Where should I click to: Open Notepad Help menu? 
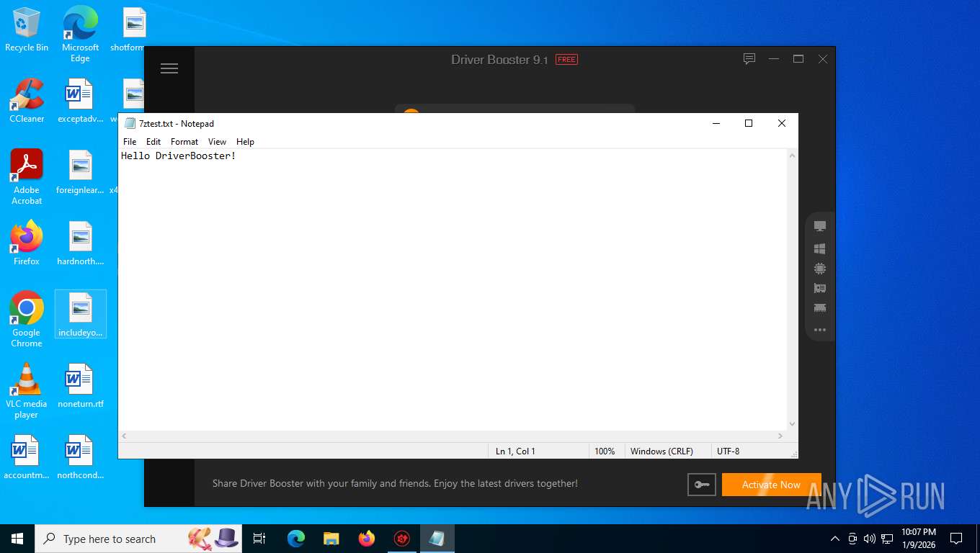click(245, 142)
